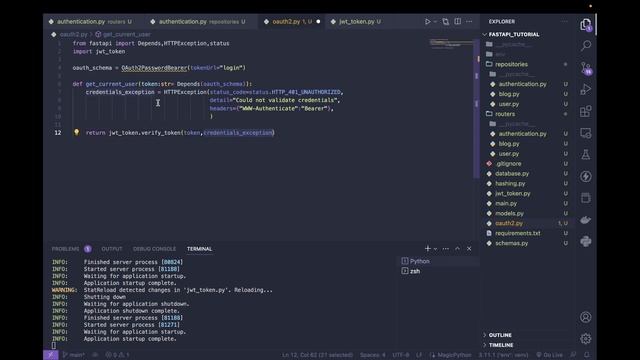
Task: Select the TERMINAL panel tab
Action: 199,249
